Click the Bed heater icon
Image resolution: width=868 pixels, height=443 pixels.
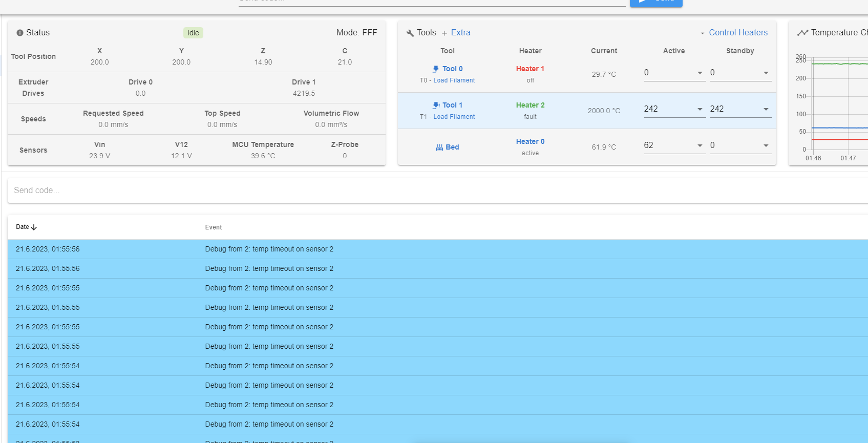pyautogui.click(x=439, y=147)
